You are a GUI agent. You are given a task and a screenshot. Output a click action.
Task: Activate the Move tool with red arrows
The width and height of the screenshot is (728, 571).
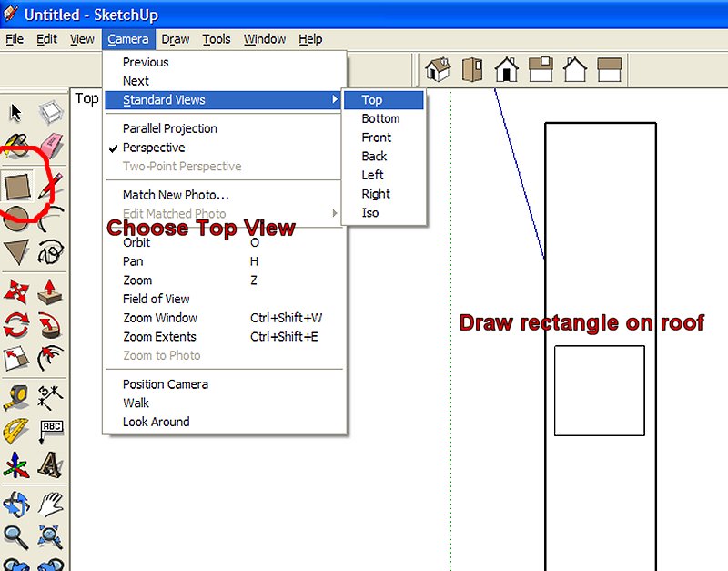(16, 291)
